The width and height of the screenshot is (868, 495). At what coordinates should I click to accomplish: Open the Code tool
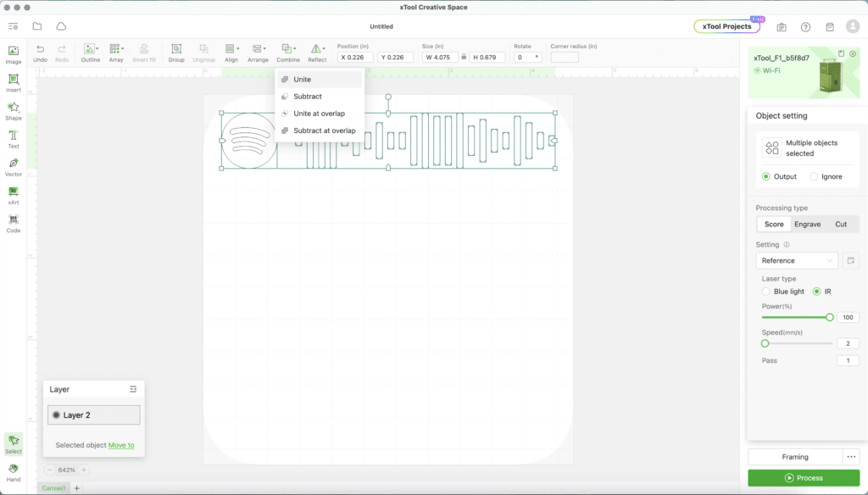(14, 223)
